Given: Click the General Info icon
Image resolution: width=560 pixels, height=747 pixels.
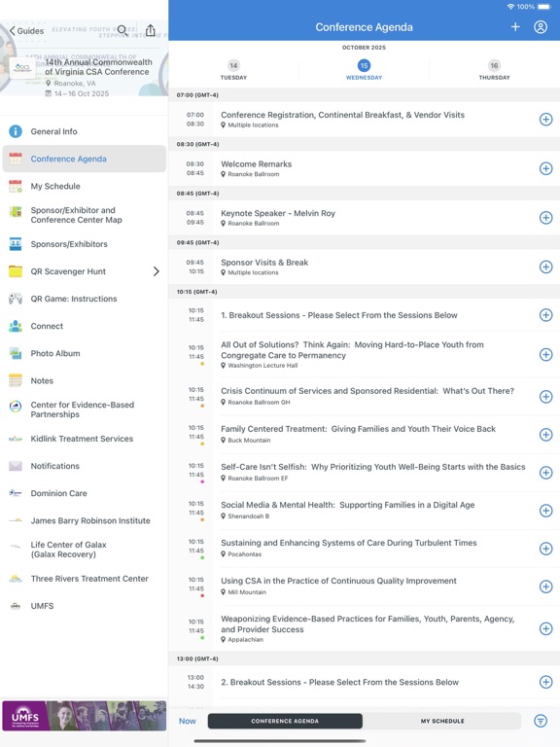Looking at the screenshot, I should click(x=16, y=131).
